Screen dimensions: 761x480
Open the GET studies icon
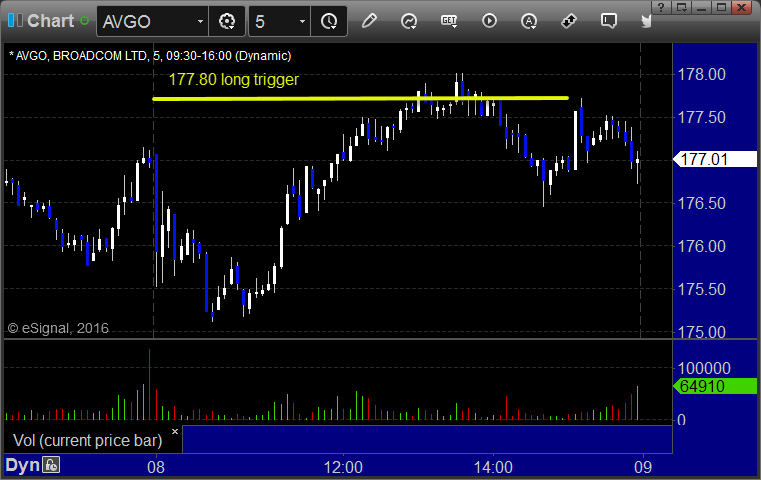[x=449, y=21]
